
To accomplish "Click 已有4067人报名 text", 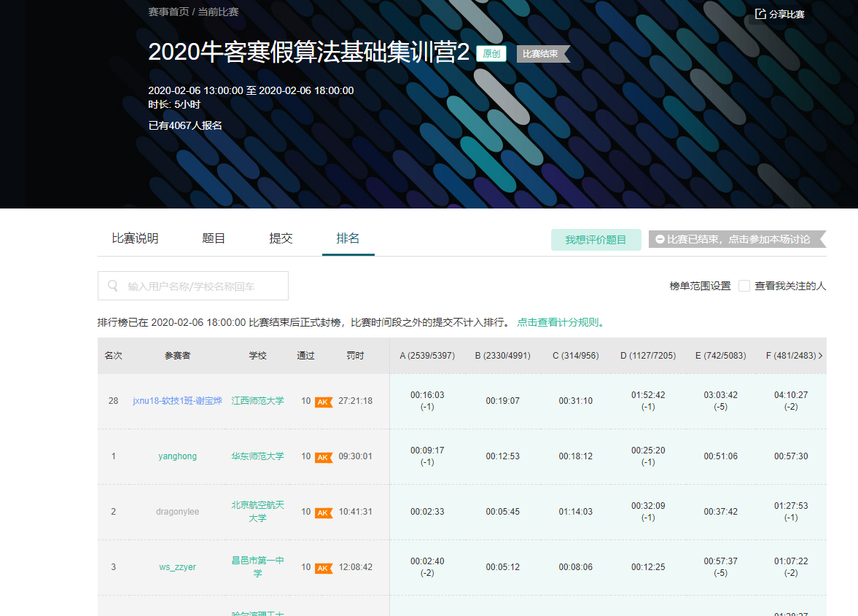I will point(185,125).
